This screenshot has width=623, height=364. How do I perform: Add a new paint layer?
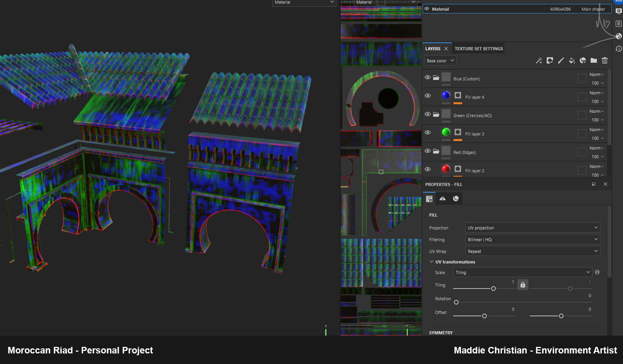pos(561,61)
